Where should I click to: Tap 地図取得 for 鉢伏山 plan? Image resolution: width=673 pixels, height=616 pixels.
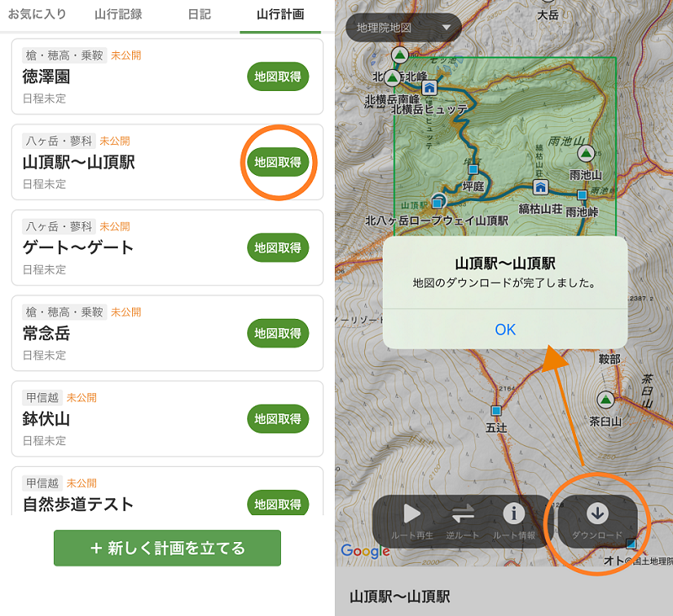[278, 419]
